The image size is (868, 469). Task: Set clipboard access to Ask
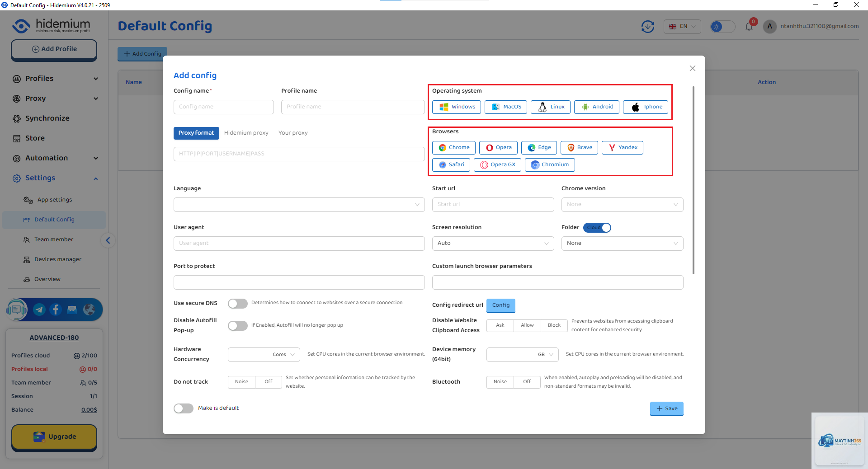pyautogui.click(x=500, y=325)
